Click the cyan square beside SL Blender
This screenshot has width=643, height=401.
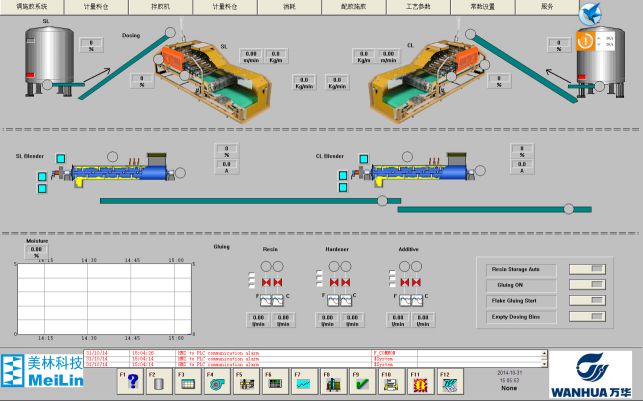point(60,159)
